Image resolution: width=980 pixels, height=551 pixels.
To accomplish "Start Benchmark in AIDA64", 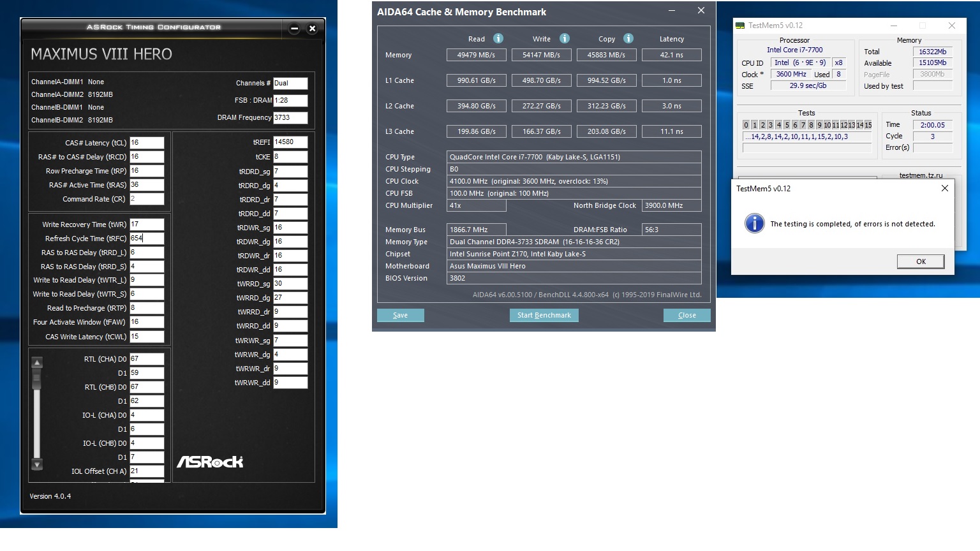I will 544,315.
